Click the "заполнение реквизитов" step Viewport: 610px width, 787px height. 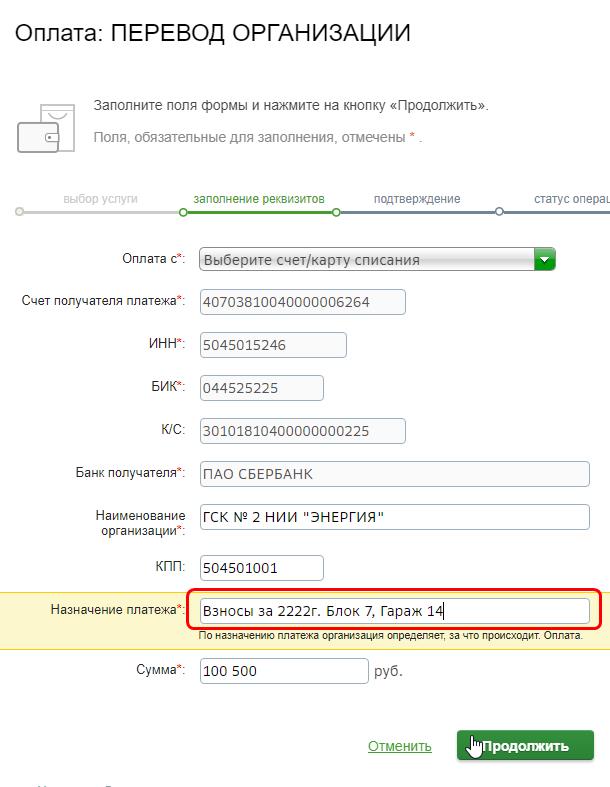click(259, 199)
